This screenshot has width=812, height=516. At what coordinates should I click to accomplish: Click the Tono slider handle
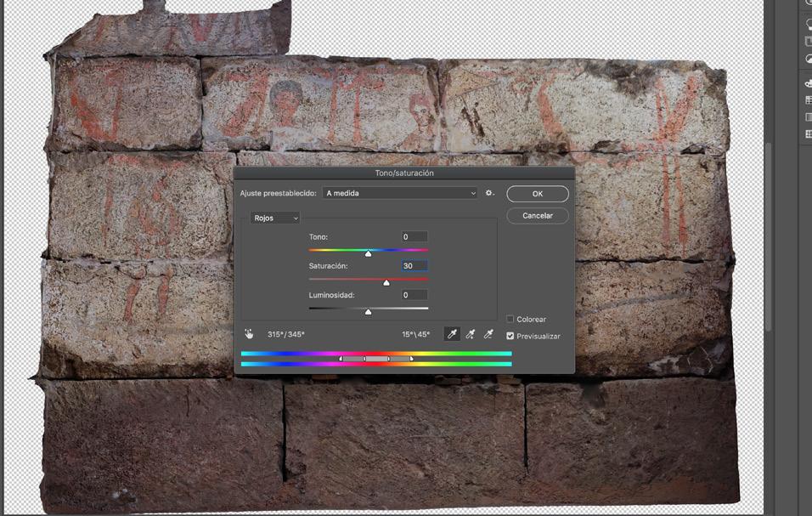point(368,253)
